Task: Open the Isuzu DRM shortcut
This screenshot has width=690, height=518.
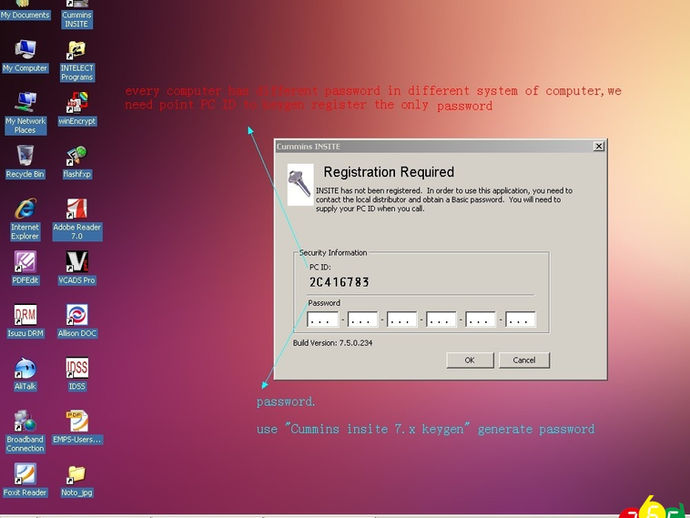Action: coord(25,321)
